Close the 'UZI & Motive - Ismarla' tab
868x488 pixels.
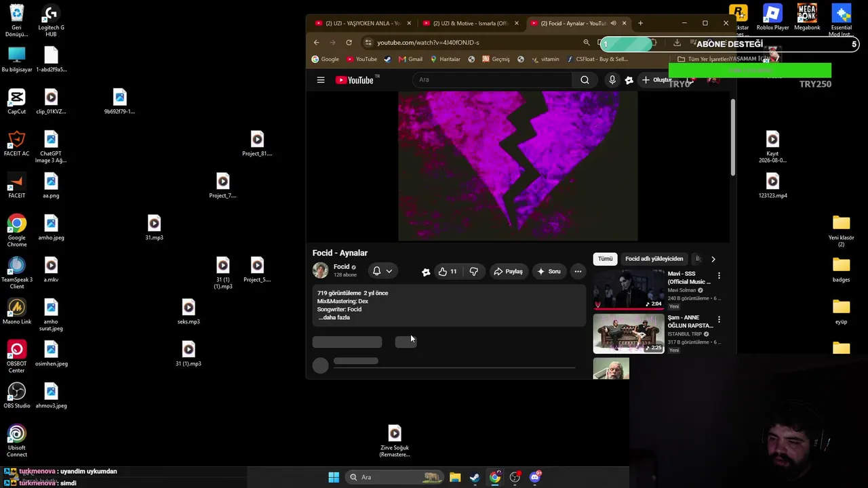coord(517,23)
